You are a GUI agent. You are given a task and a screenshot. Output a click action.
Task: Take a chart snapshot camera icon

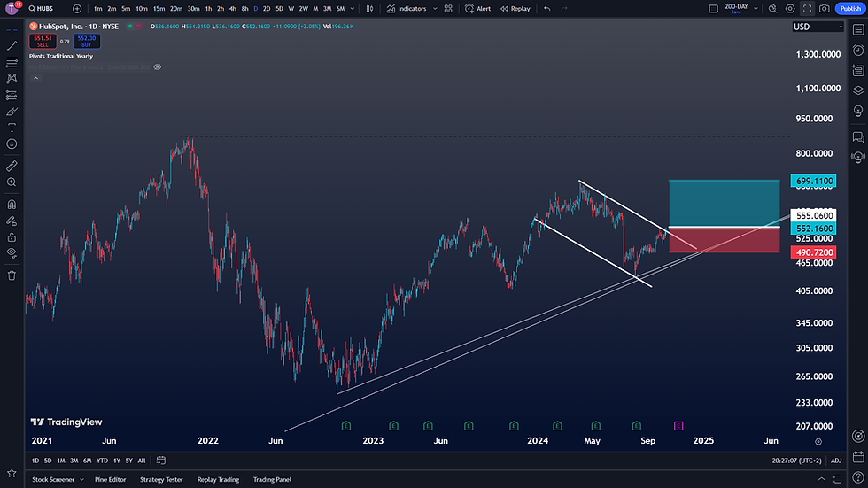point(825,8)
